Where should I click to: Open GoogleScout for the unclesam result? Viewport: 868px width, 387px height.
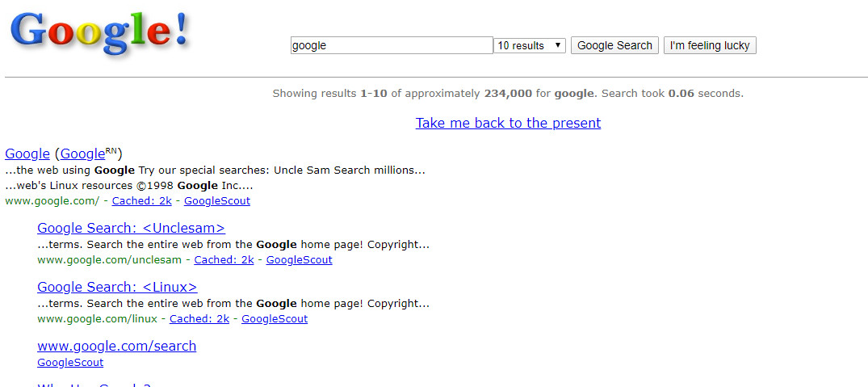[300, 259]
